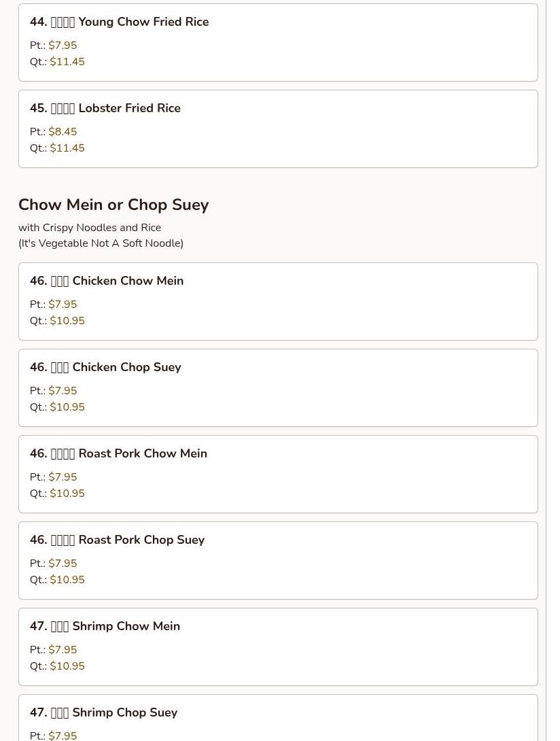Viewport: 560px width, 741px height.
Task: Click Chow Mein or Chop Suey heading
Action: click(113, 205)
